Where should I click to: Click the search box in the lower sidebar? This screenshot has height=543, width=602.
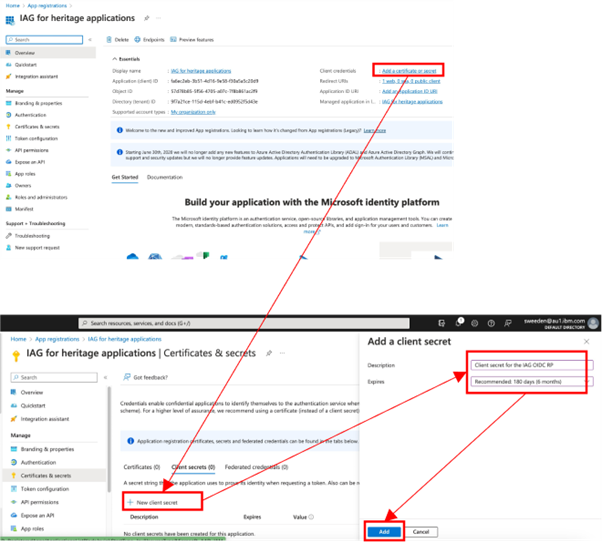tap(54, 377)
